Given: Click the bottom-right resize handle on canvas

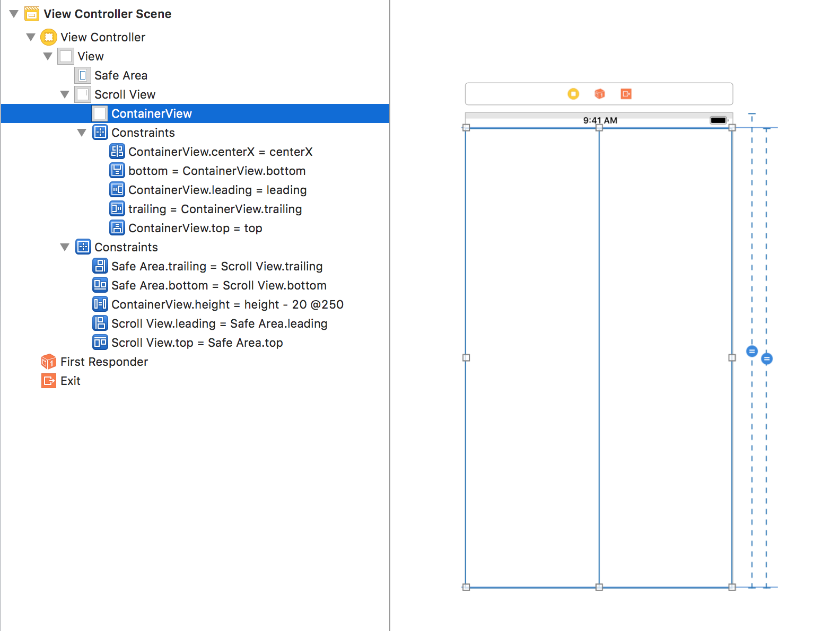Looking at the screenshot, I should point(732,587).
